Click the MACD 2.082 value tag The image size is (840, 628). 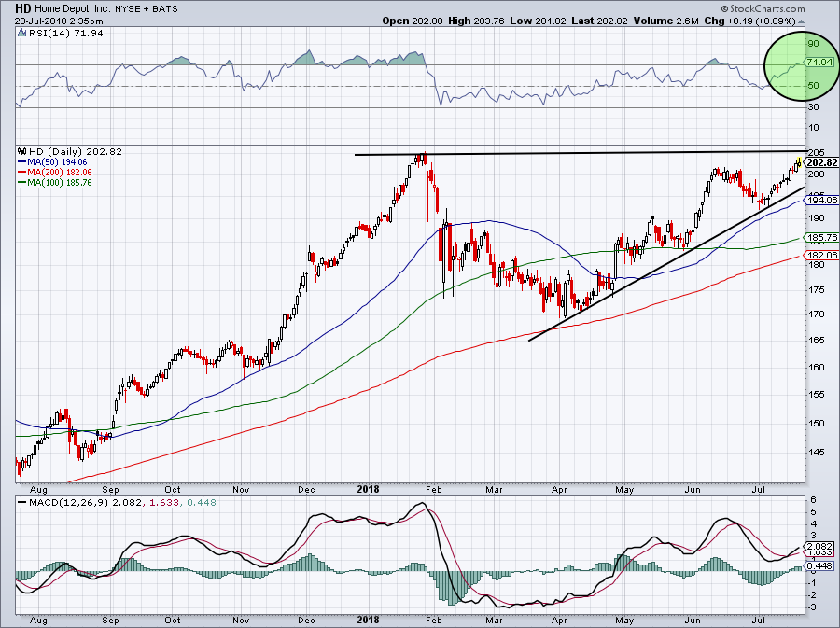click(819, 546)
